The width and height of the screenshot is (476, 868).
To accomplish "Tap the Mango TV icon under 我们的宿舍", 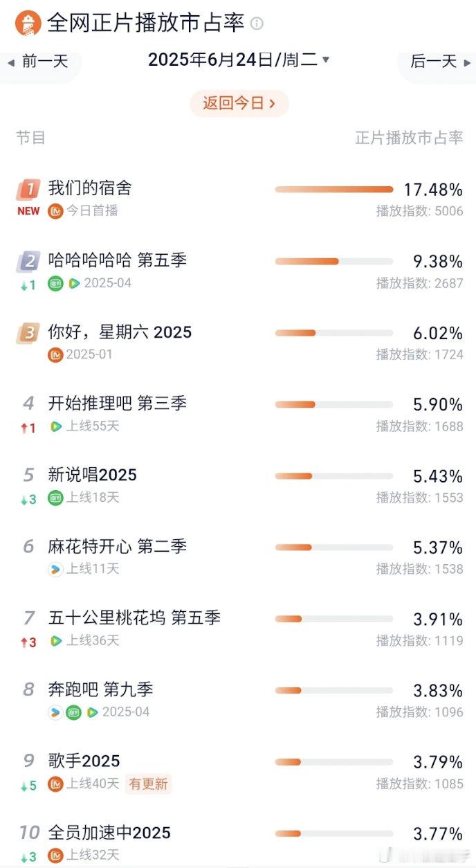I will coord(56,211).
